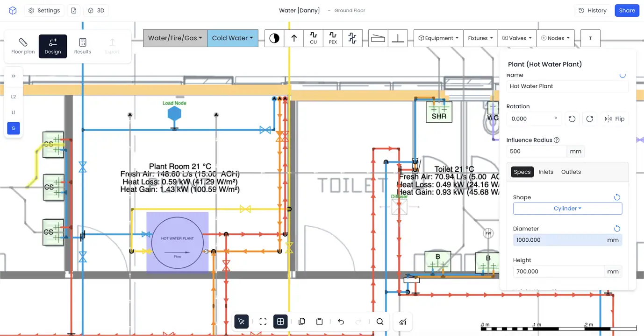Open the Cylinder shape dropdown
This screenshot has width=644, height=336.
coord(567,209)
